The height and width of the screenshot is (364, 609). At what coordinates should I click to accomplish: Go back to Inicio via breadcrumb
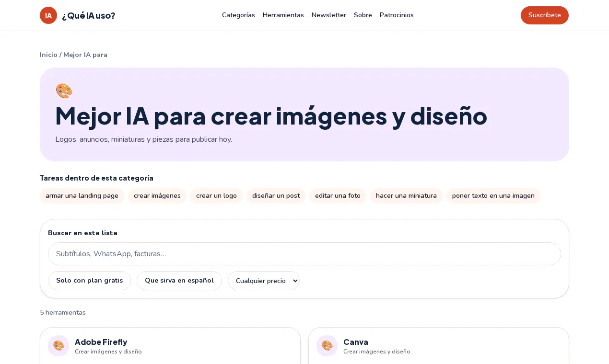48,55
